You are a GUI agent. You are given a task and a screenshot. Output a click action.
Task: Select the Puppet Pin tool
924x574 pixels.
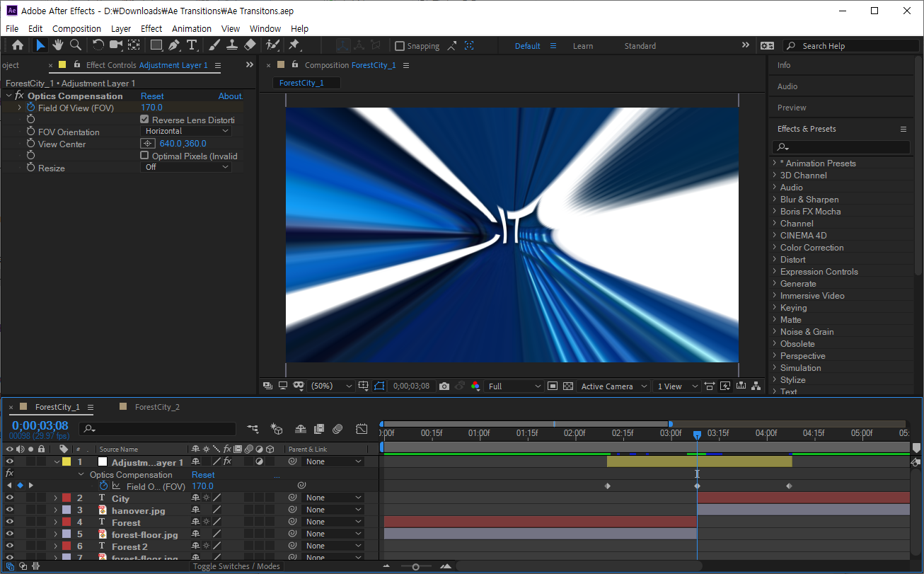(294, 45)
